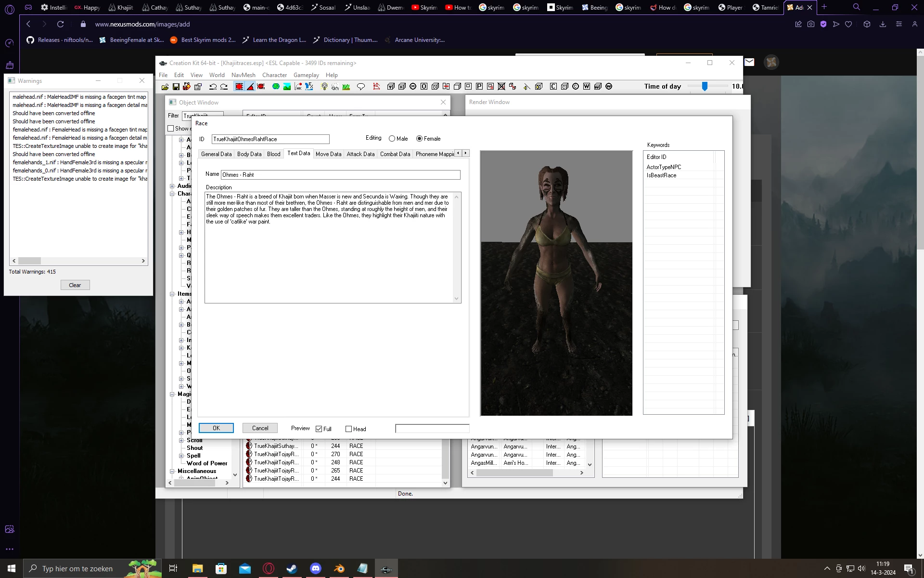
Task: Click the green globe world toolbar icon
Action: pos(276,87)
